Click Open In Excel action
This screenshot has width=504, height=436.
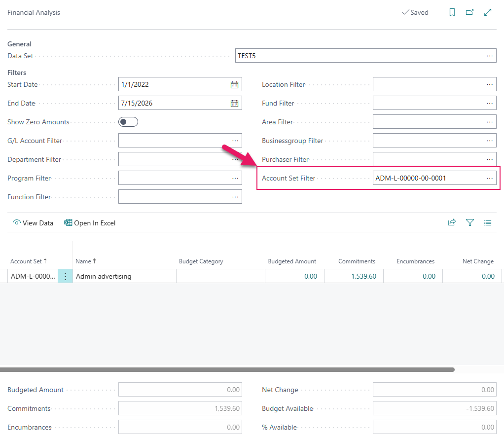point(90,223)
